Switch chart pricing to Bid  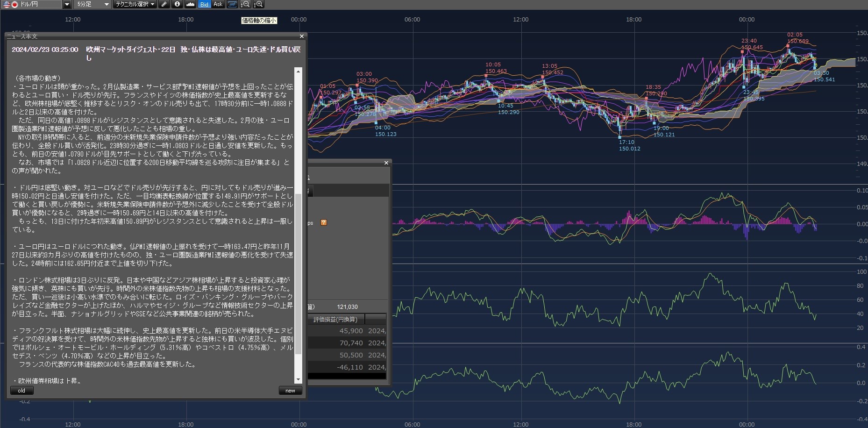(x=204, y=4)
